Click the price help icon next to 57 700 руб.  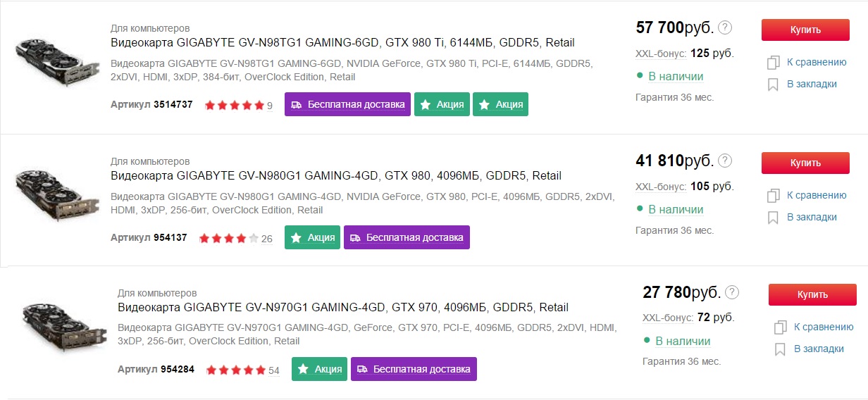725,28
